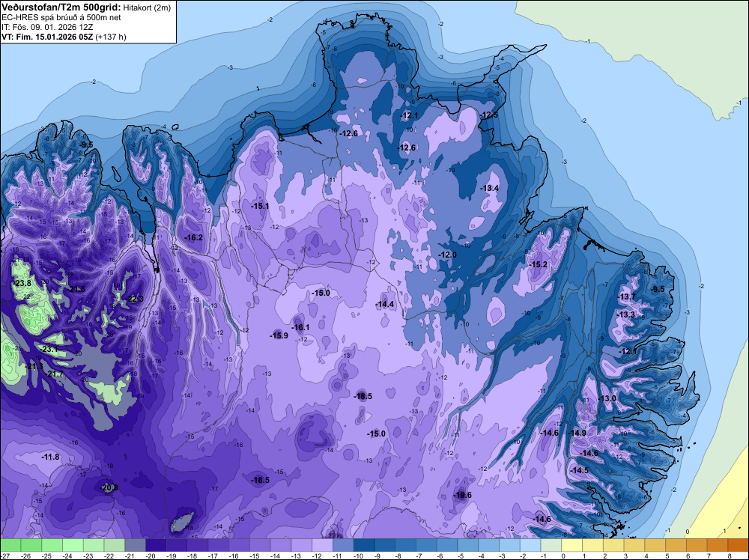
Task: Select the -20.8 temperature value
Action: click(x=109, y=487)
